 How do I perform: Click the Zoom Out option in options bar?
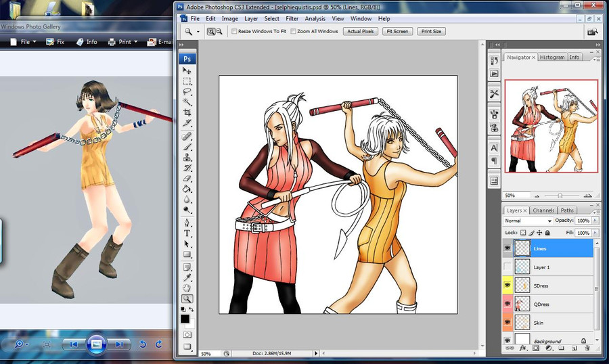point(219,32)
